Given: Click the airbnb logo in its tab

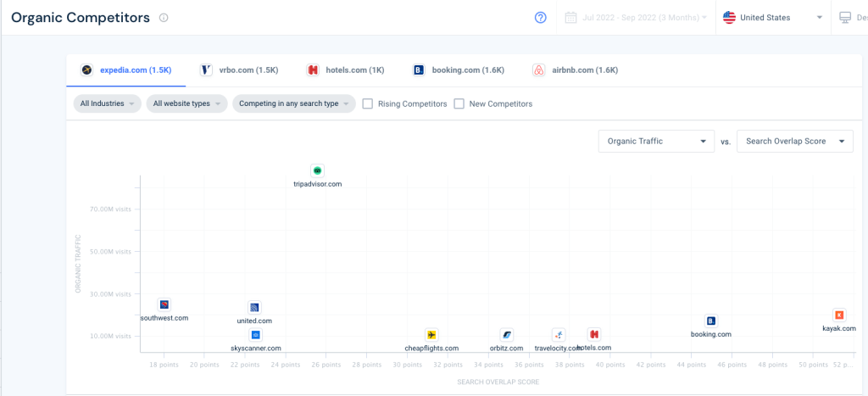Looking at the screenshot, I should click(538, 70).
